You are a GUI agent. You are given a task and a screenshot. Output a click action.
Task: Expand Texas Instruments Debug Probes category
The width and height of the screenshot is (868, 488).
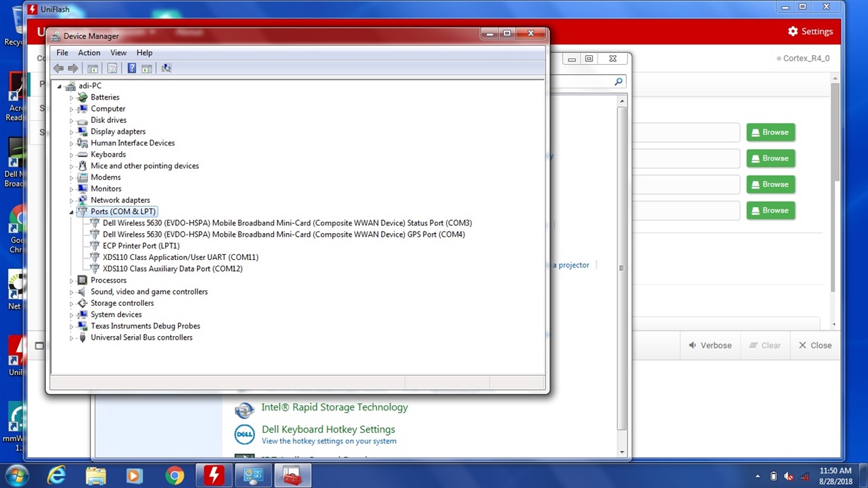tap(71, 326)
